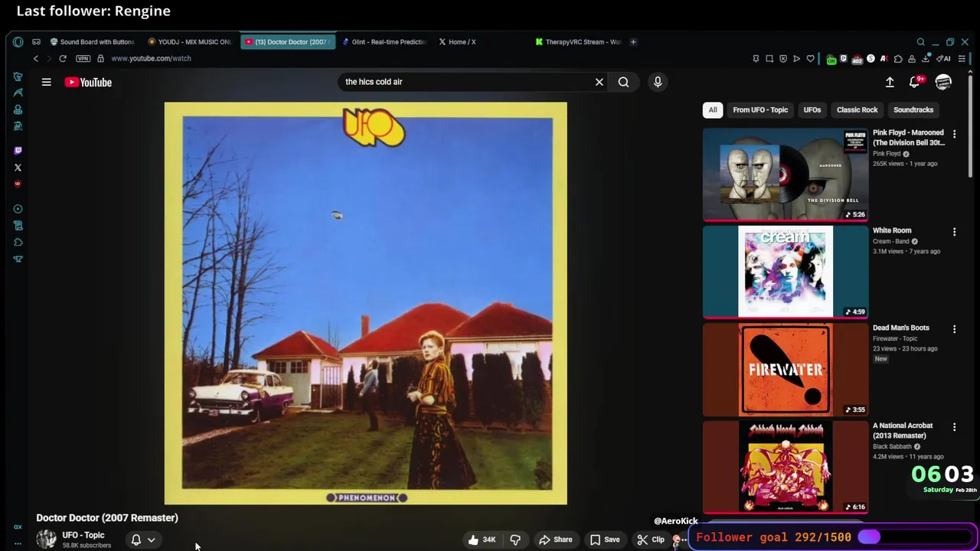980x551 pixels.
Task: Open the YouTube upload/create icon
Action: click(x=890, y=82)
